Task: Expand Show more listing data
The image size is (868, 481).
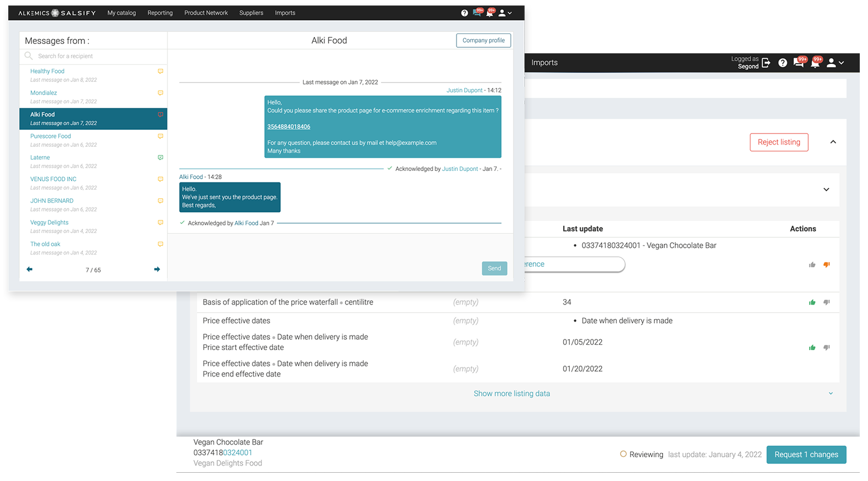Action: point(511,394)
